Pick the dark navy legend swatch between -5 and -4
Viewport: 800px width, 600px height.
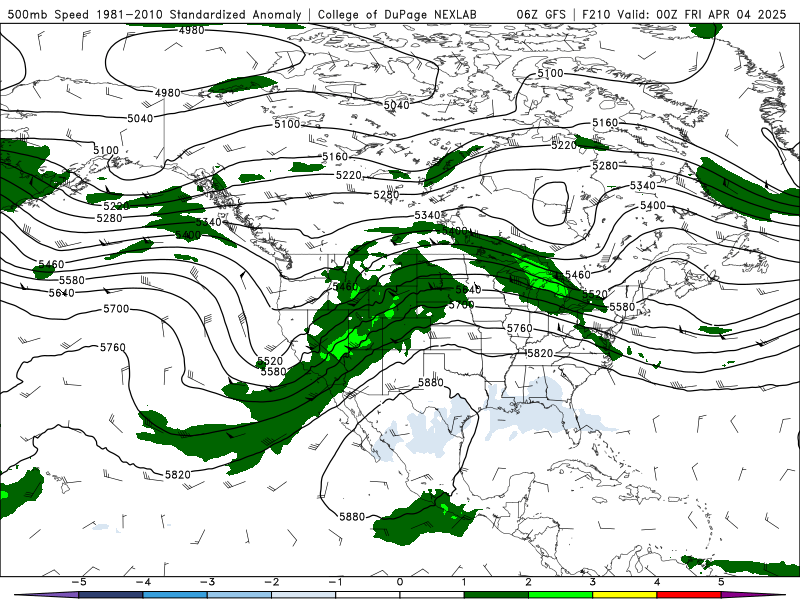pos(111,595)
